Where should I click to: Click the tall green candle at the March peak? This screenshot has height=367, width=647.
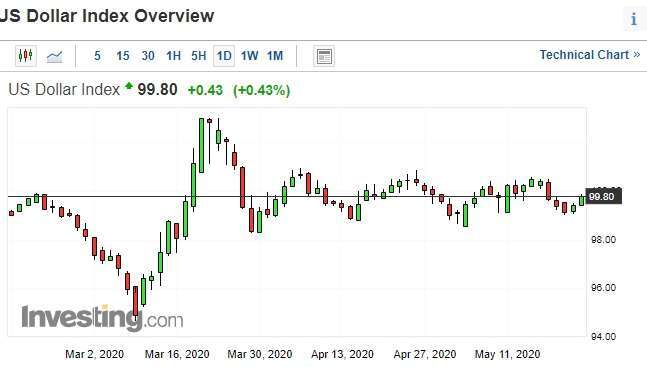(x=201, y=145)
